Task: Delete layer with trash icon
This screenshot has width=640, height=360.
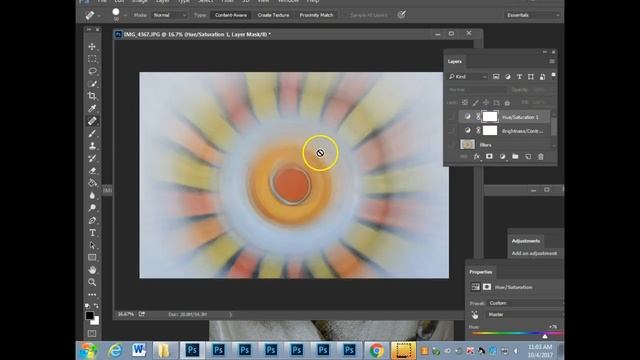Action: click(541, 157)
